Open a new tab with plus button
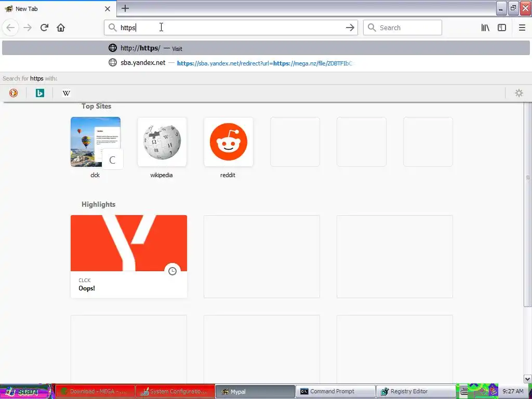532x399 pixels. pos(125,8)
